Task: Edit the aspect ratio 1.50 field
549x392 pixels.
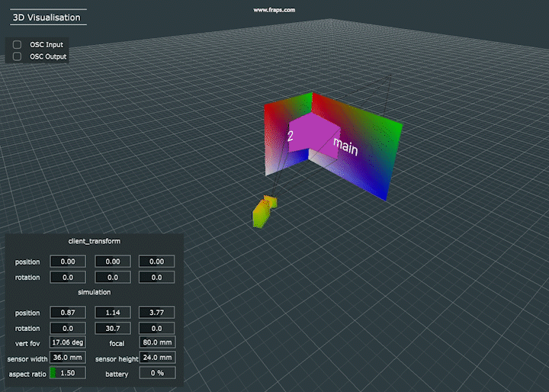Action: tap(68, 373)
